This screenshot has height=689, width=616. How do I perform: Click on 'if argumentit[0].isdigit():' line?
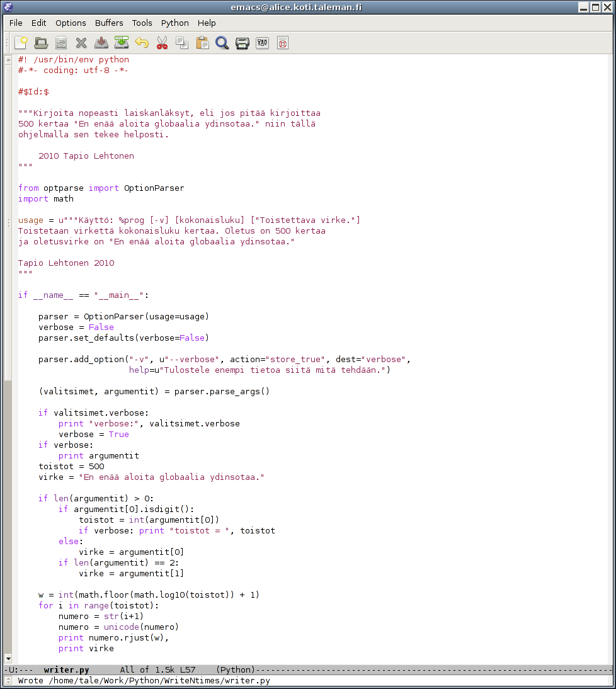pyautogui.click(x=126, y=510)
